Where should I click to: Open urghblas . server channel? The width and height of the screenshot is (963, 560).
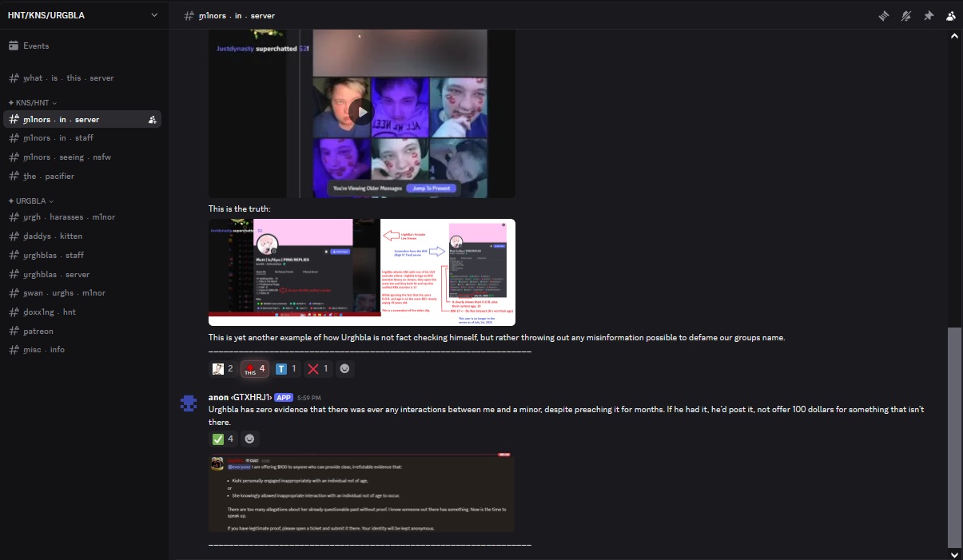click(x=83, y=274)
